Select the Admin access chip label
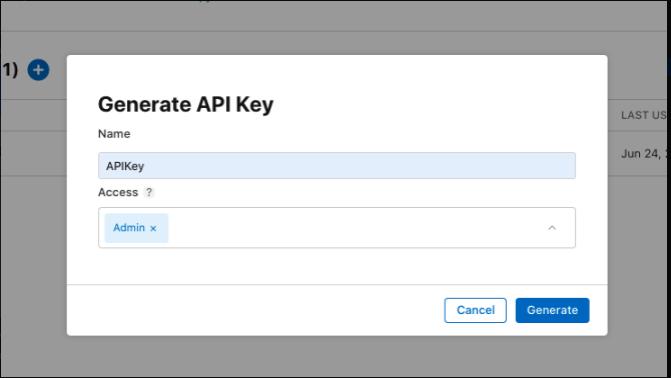The height and width of the screenshot is (378, 671). 129,228
